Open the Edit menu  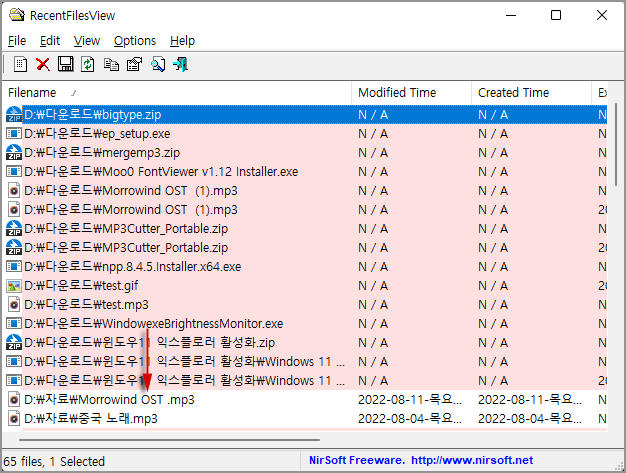pyautogui.click(x=50, y=41)
